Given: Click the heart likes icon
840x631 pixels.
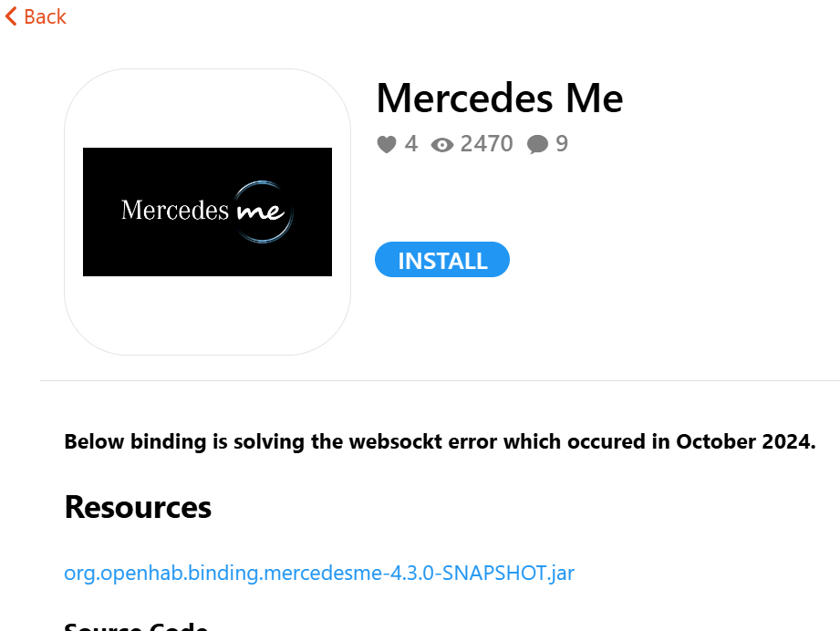Looking at the screenshot, I should 387,144.
